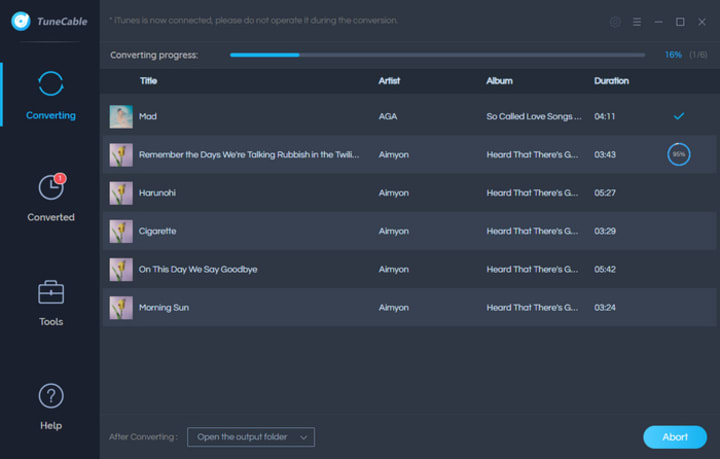Expand the After Converting dropdown
The height and width of the screenshot is (459, 720).
pyautogui.click(x=251, y=437)
